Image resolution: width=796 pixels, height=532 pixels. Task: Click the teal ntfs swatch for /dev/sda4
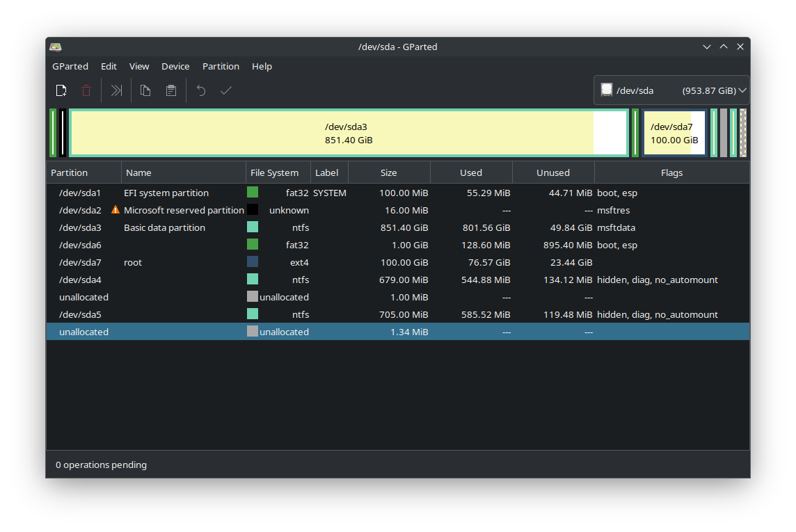pos(253,279)
